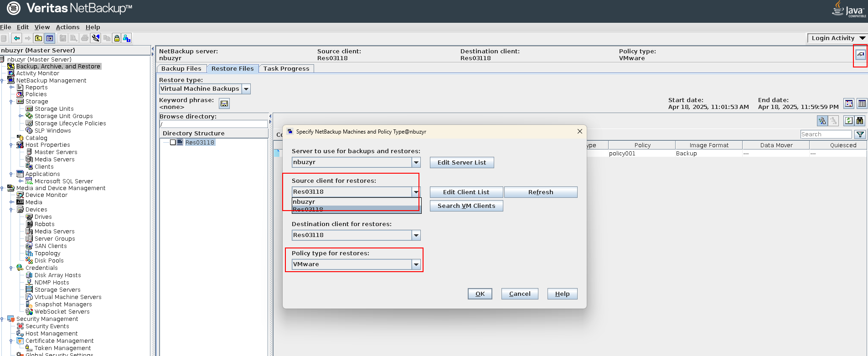Collapse the Devices tree node
868x356 pixels.
pyautogui.click(x=11, y=210)
